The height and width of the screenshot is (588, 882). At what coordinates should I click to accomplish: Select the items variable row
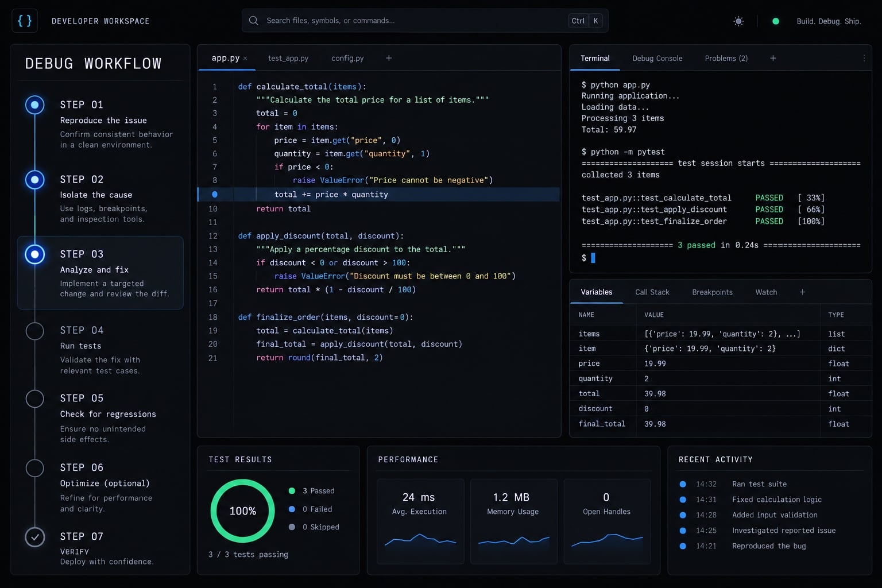[720, 334]
